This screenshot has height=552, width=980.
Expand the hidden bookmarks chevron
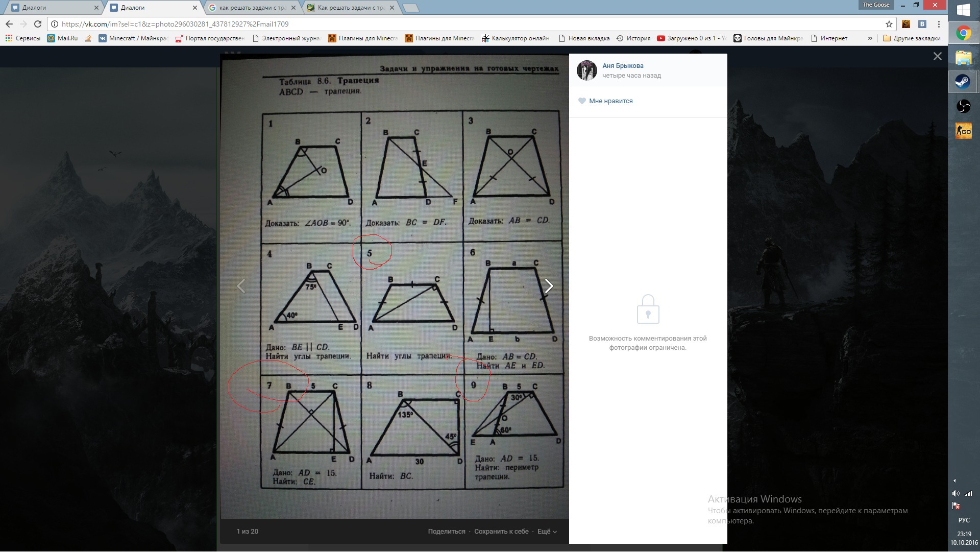(870, 38)
